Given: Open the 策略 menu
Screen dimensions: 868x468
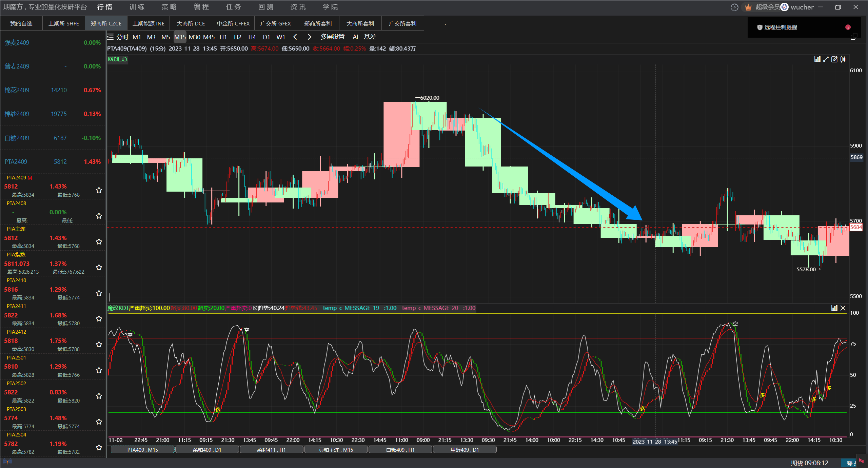Looking at the screenshot, I should tap(169, 7).
